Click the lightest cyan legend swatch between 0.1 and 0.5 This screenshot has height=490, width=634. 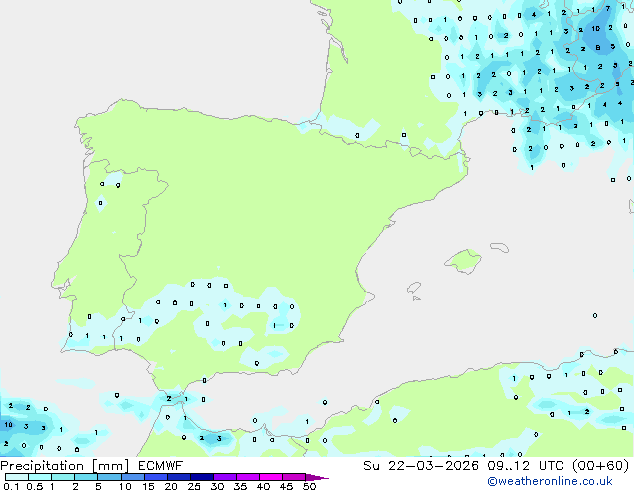click(17, 477)
